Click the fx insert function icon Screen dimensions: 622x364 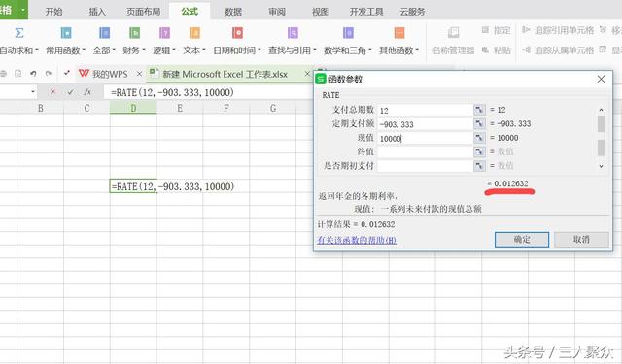point(87,92)
